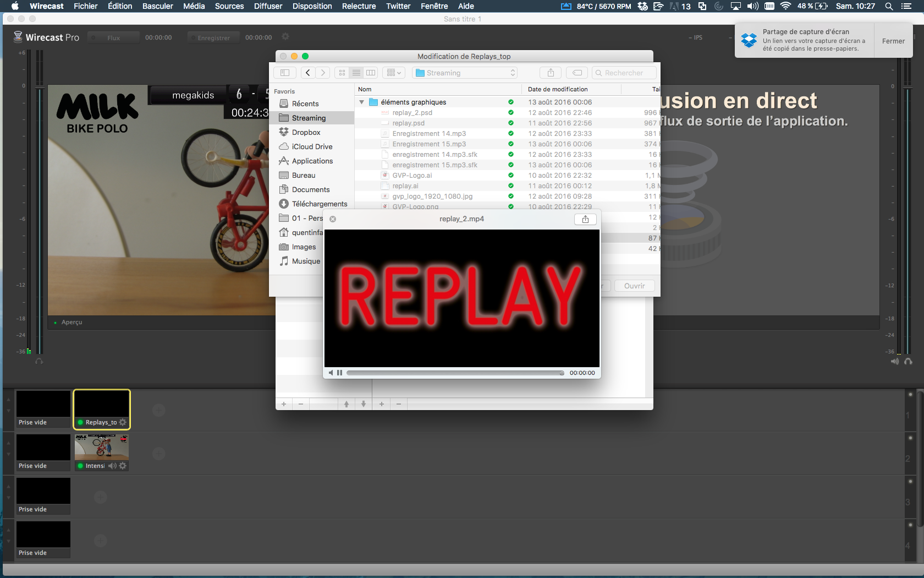Click gear icon on Intensi shot
The height and width of the screenshot is (578, 924).
point(123,466)
